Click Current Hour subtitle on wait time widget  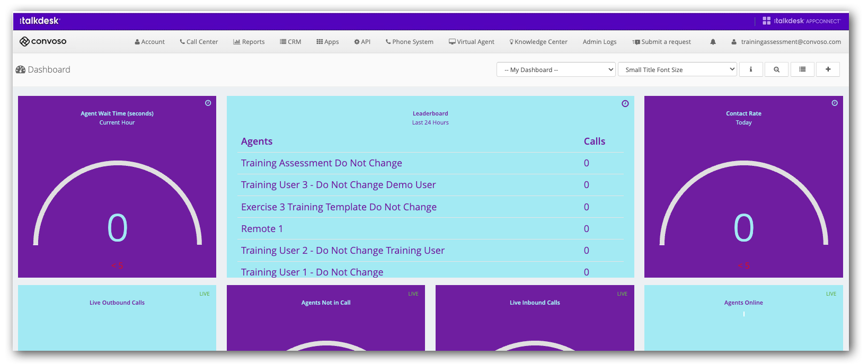(117, 122)
